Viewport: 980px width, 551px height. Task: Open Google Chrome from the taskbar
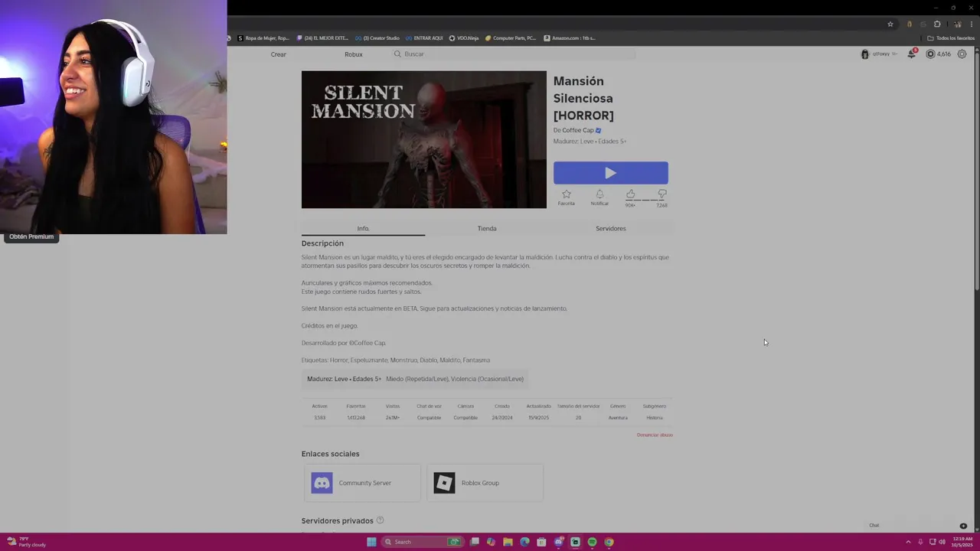pos(609,542)
